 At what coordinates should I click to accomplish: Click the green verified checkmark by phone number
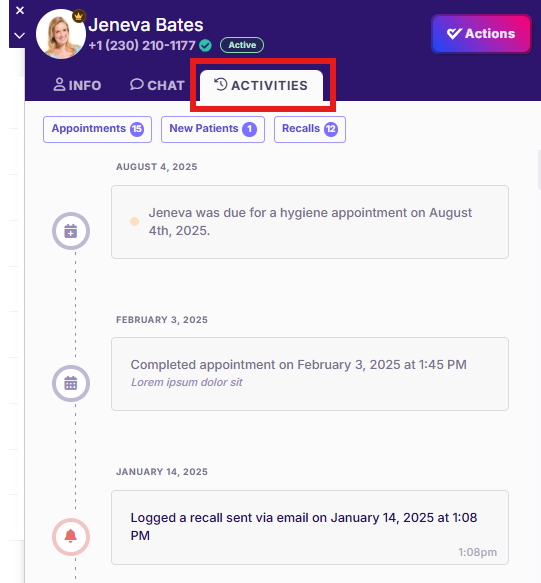coord(205,45)
